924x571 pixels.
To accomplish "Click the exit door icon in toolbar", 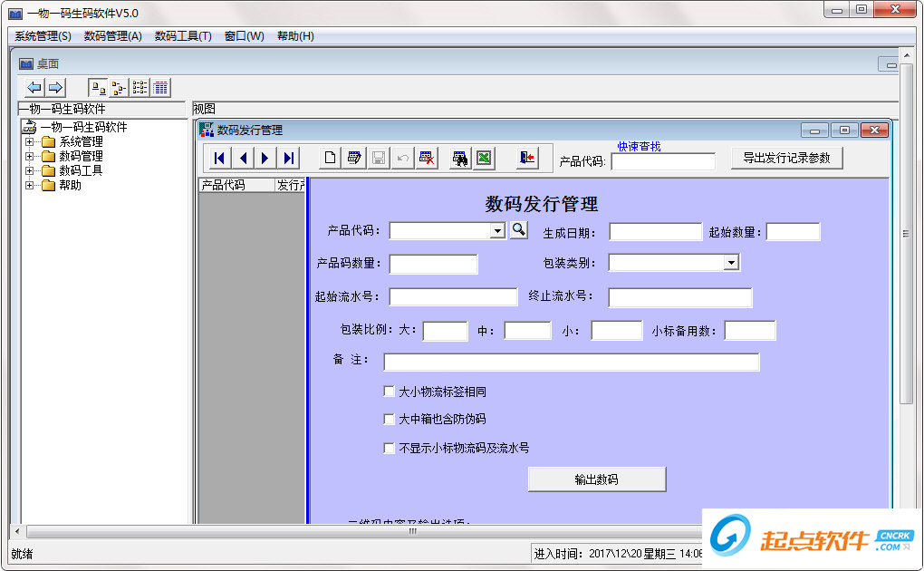I will [527, 158].
